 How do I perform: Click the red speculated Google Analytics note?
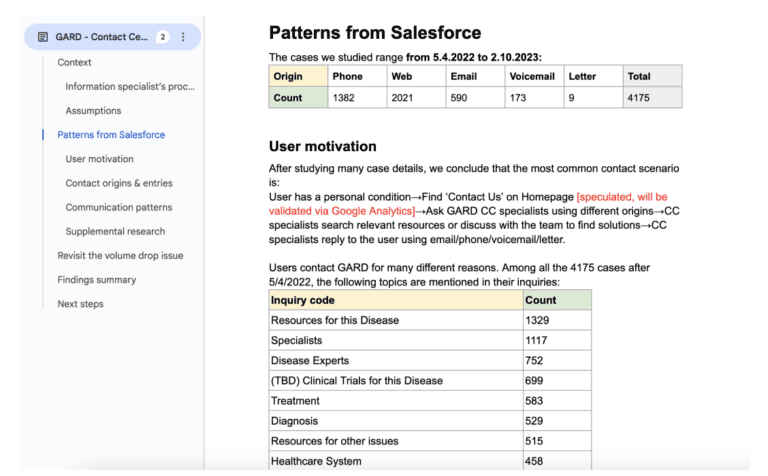tap(468, 204)
